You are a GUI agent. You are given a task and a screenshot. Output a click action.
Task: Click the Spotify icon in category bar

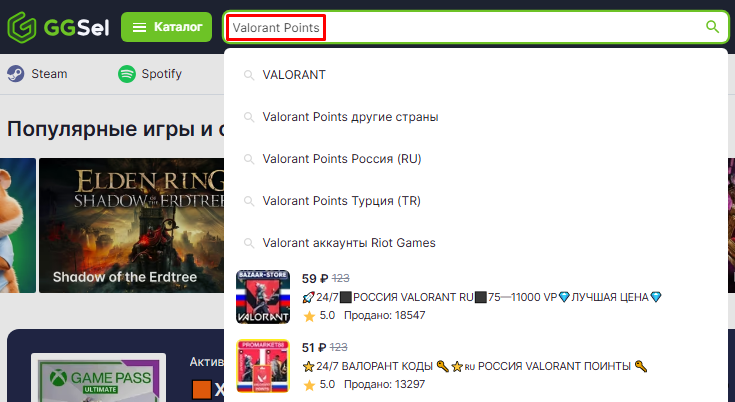(127, 74)
